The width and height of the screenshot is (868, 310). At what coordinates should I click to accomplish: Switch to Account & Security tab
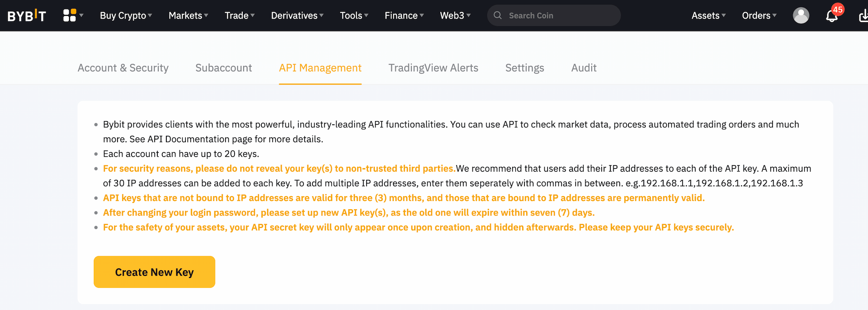click(123, 68)
